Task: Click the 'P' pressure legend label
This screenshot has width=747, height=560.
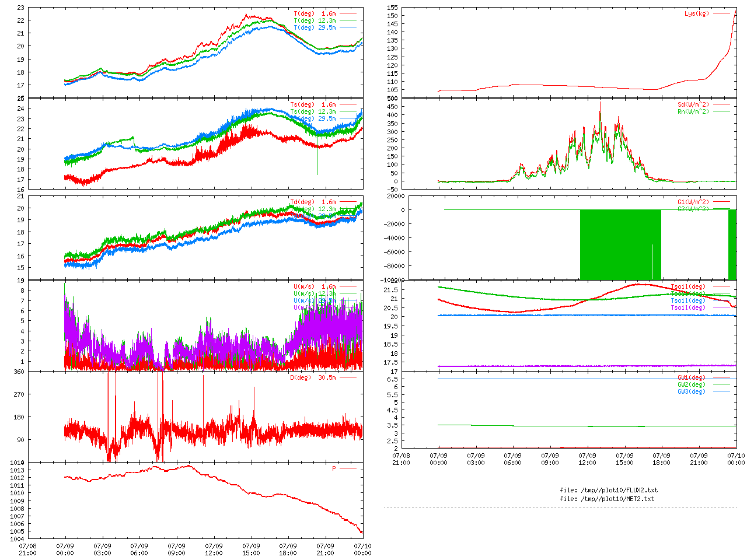Action: coord(334,468)
